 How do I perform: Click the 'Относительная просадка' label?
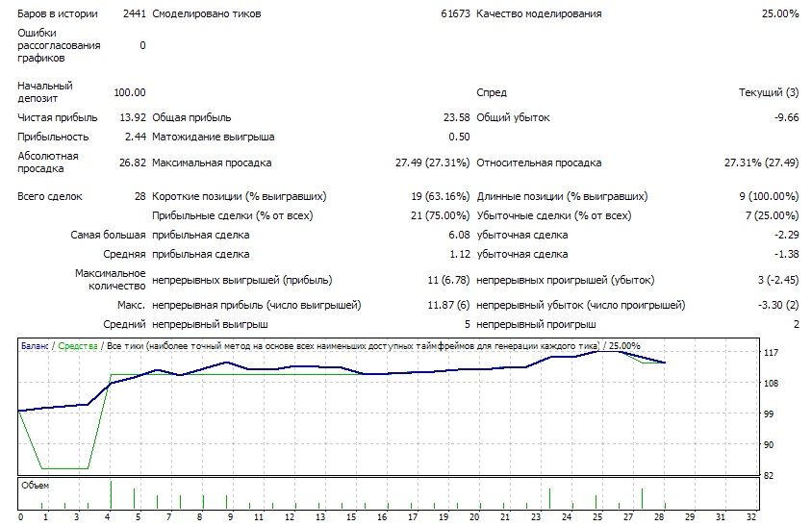tap(539, 163)
